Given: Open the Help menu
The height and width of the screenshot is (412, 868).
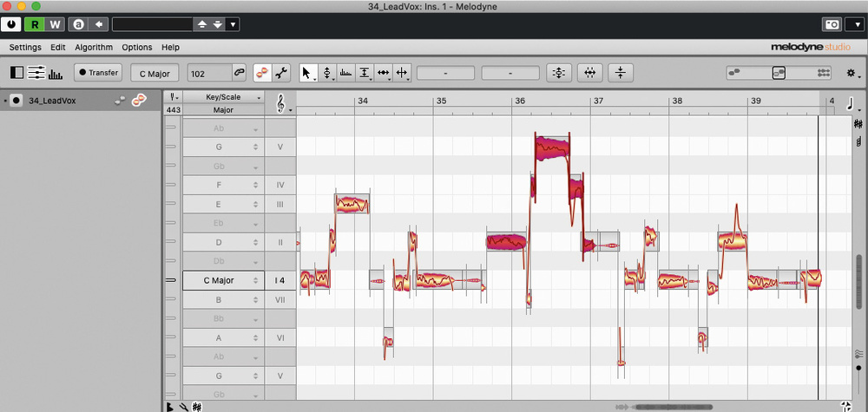Looking at the screenshot, I should coord(170,48).
